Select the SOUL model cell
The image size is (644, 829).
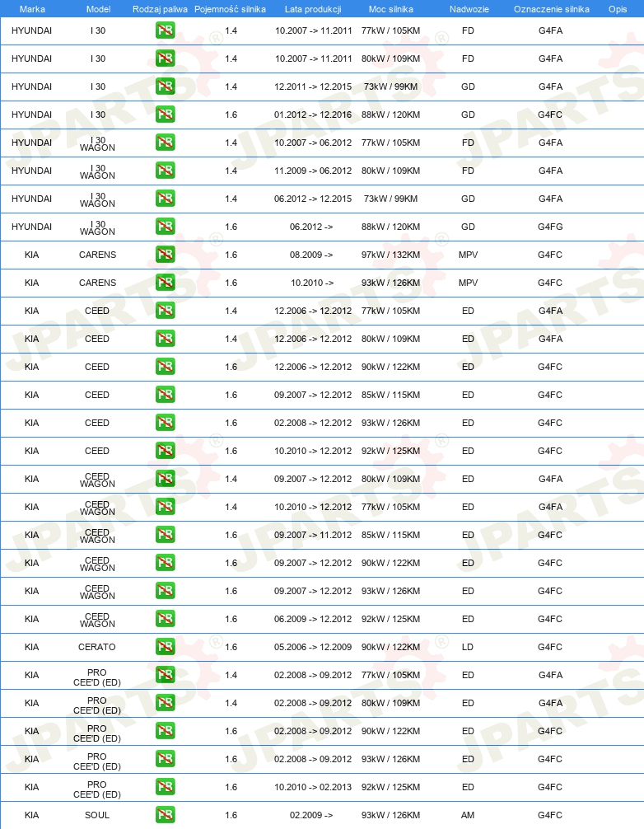click(97, 815)
